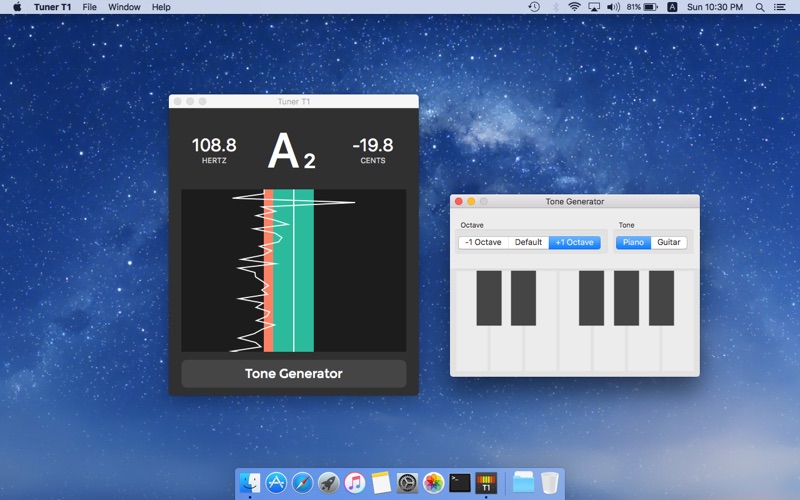Click the Tuner T1 dock icon
This screenshot has width=800, height=500.
(x=486, y=482)
